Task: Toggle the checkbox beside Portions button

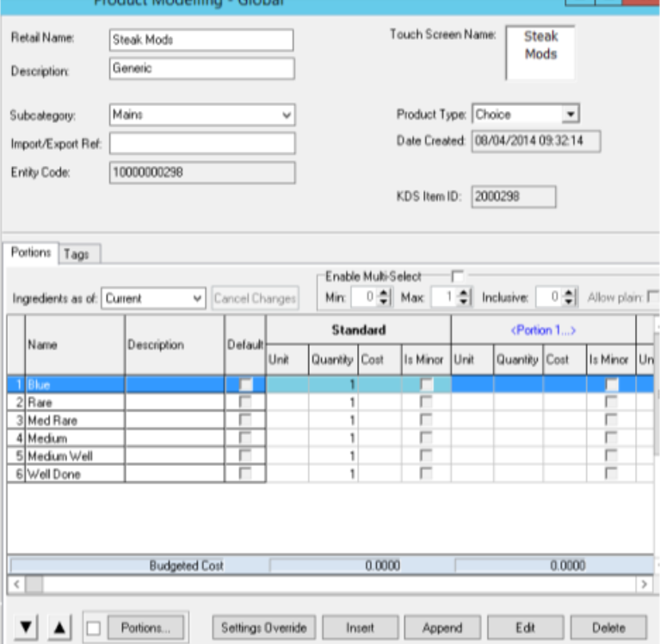Action: [95, 627]
